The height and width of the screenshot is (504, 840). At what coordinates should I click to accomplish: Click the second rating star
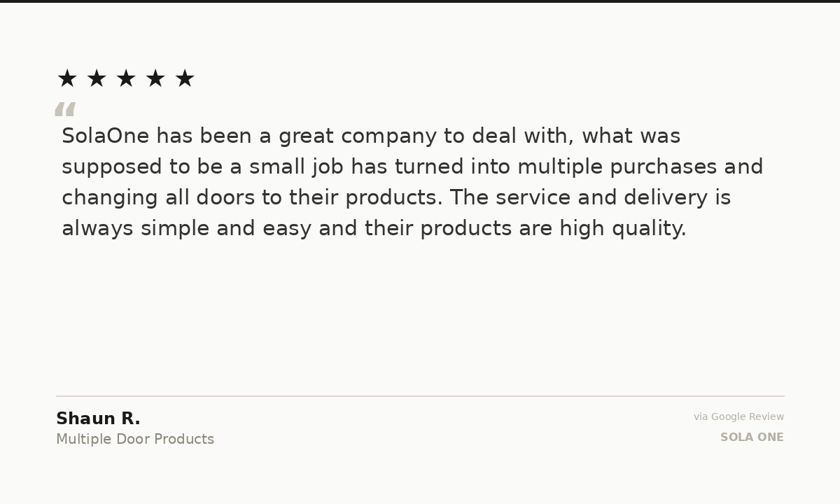click(x=97, y=78)
